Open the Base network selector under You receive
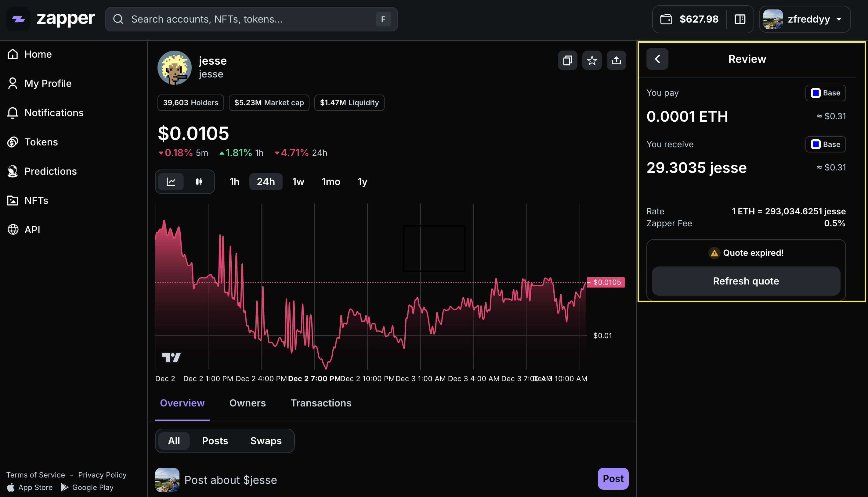868x497 pixels. pyautogui.click(x=825, y=145)
